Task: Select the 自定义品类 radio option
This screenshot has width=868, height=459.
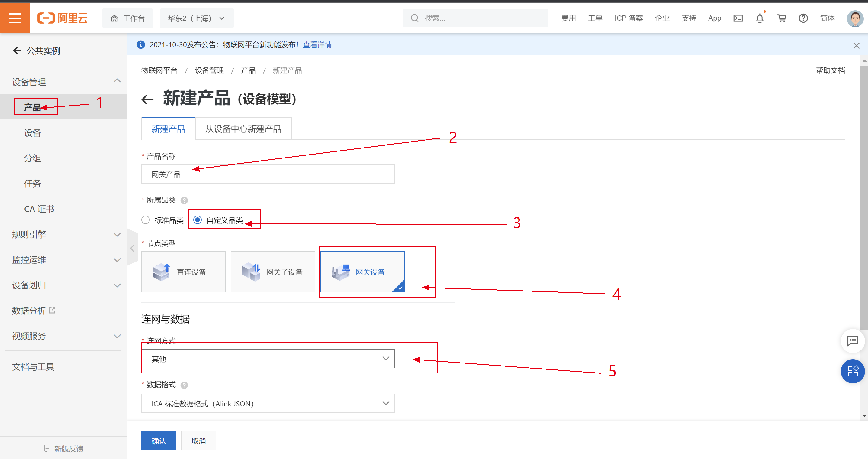Action: pyautogui.click(x=198, y=220)
